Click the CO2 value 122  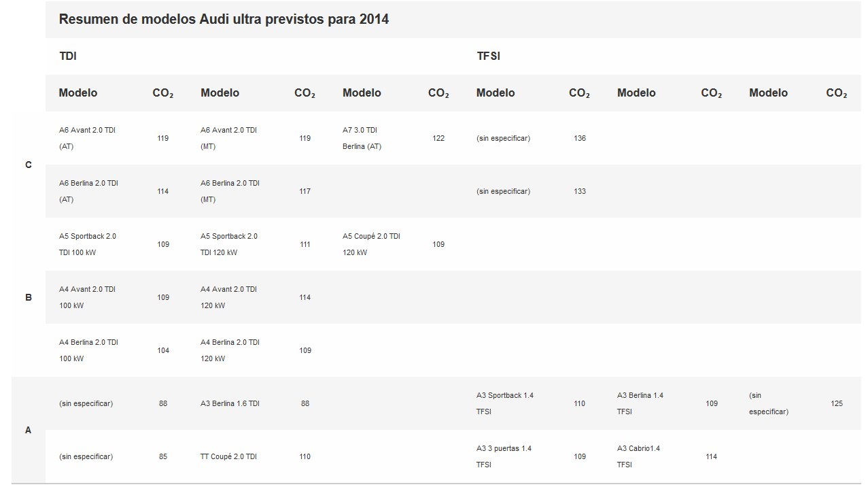pyautogui.click(x=438, y=138)
